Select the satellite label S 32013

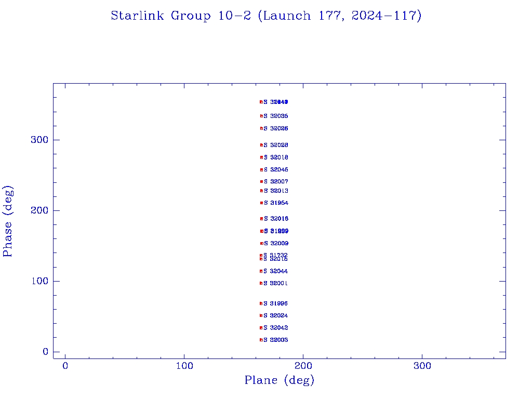(x=276, y=191)
